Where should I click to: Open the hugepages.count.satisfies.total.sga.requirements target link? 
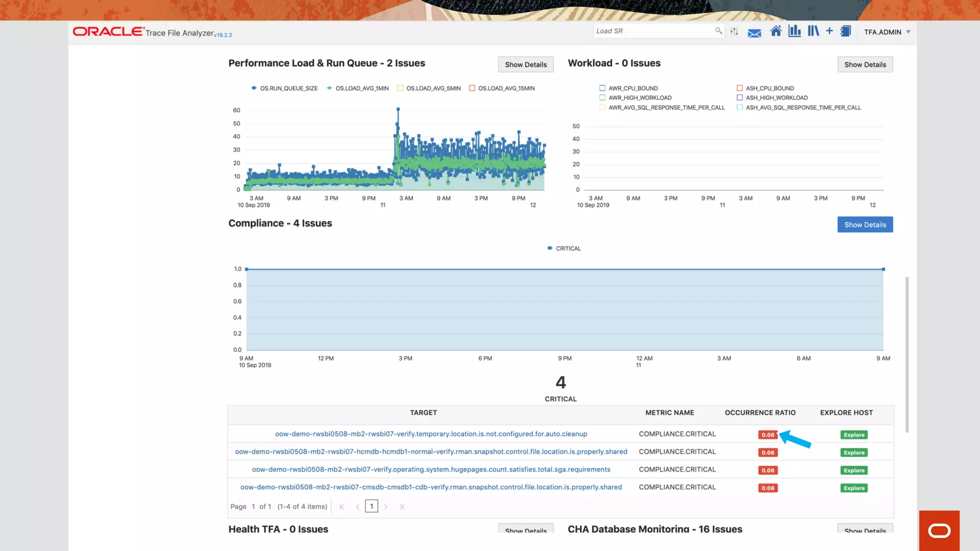pos(431,469)
